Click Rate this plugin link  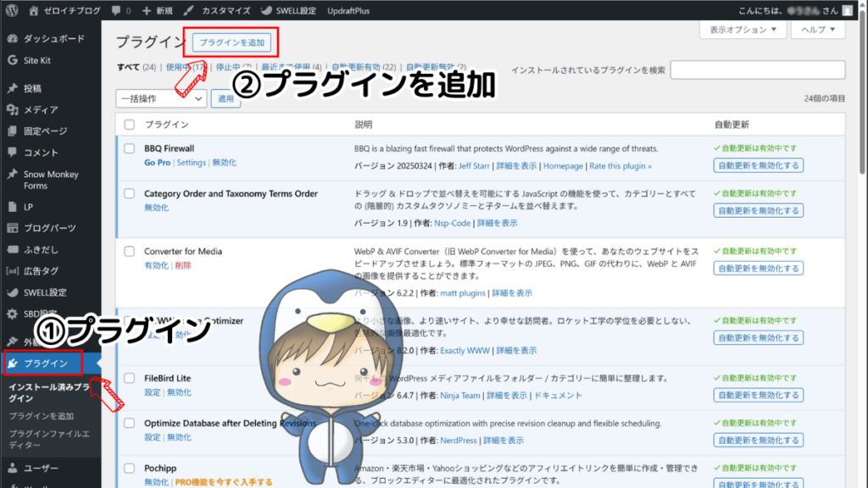620,166
